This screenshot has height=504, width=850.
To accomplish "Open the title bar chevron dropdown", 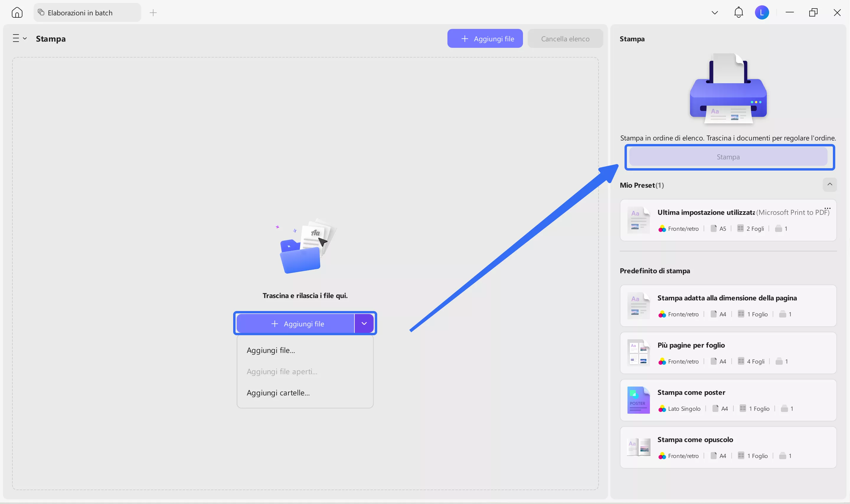I will coord(715,13).
